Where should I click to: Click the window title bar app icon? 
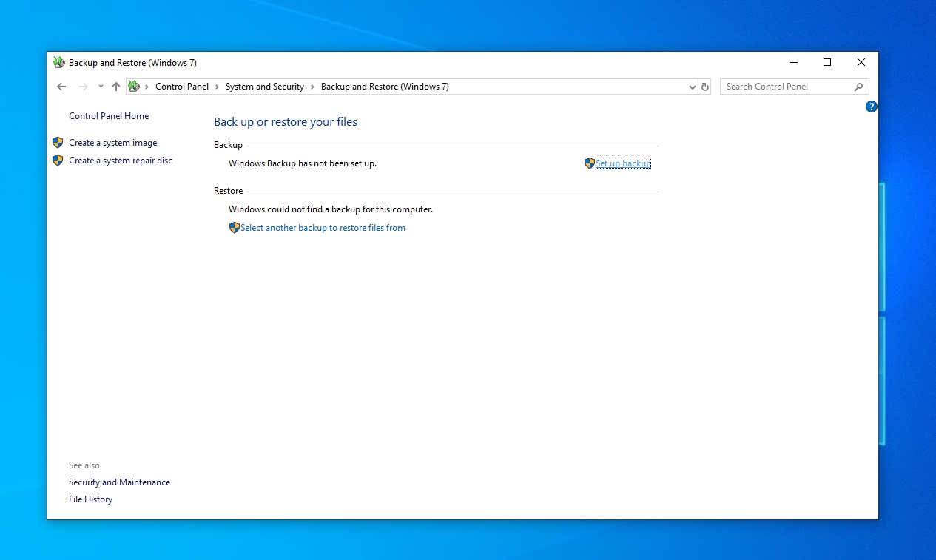[59, 63]
